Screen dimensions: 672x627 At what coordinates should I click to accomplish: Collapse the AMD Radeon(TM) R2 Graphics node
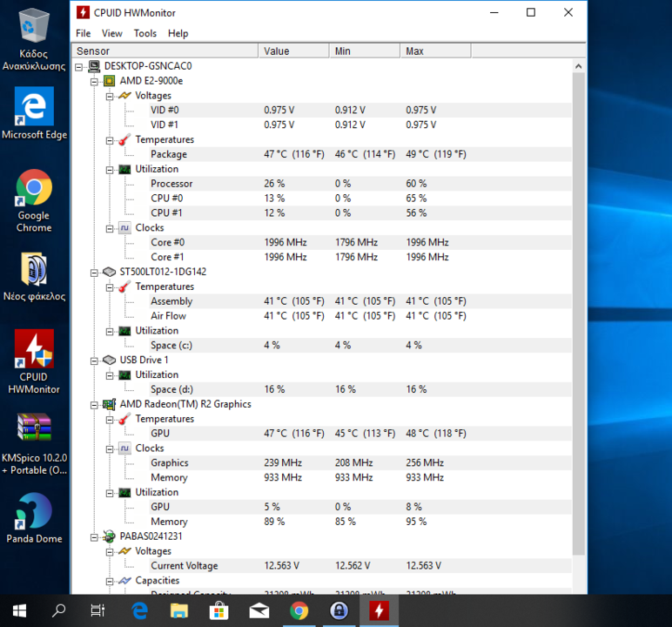95,404
